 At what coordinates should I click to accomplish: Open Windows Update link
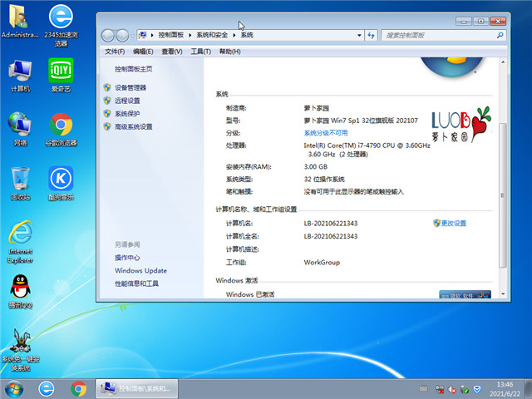pyautogui.click(x=140, y=271)
